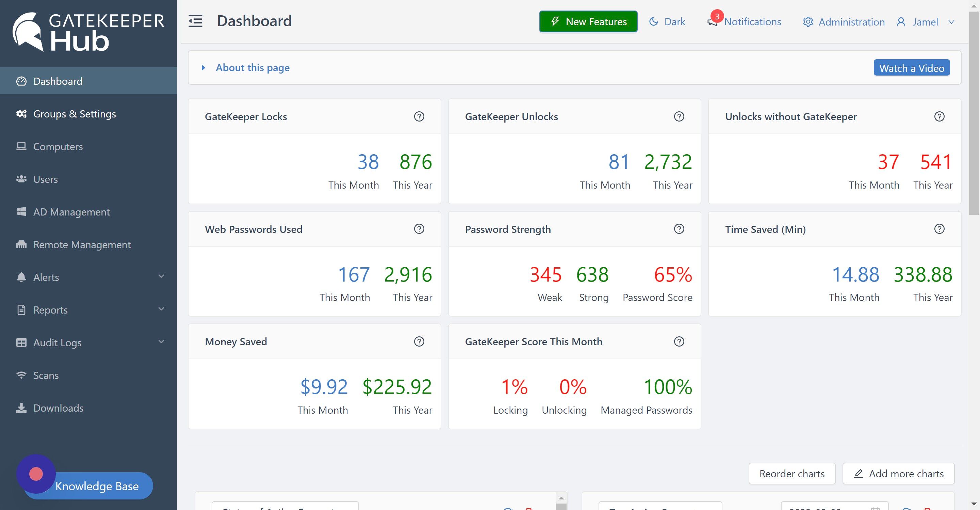This screenshot has height=510, width=980.
Task: Click the Computers laptop icon in sidebar
Action: click(x=21, y=146)
